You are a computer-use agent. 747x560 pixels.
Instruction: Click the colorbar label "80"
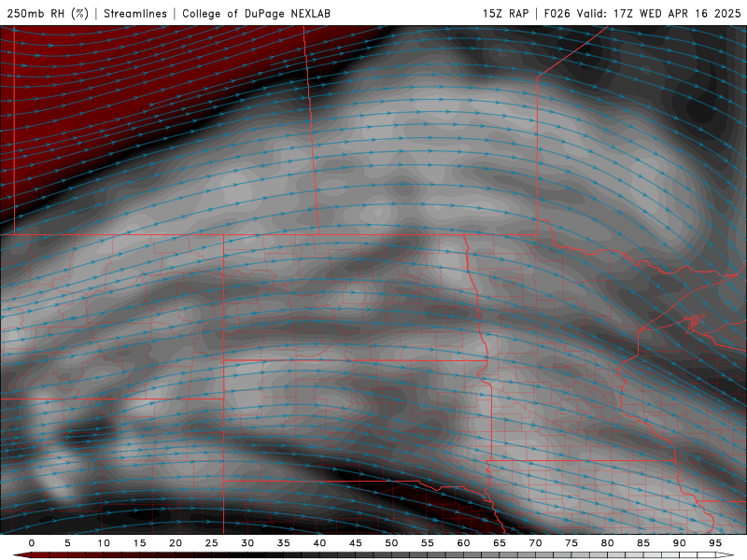[608, 543]
